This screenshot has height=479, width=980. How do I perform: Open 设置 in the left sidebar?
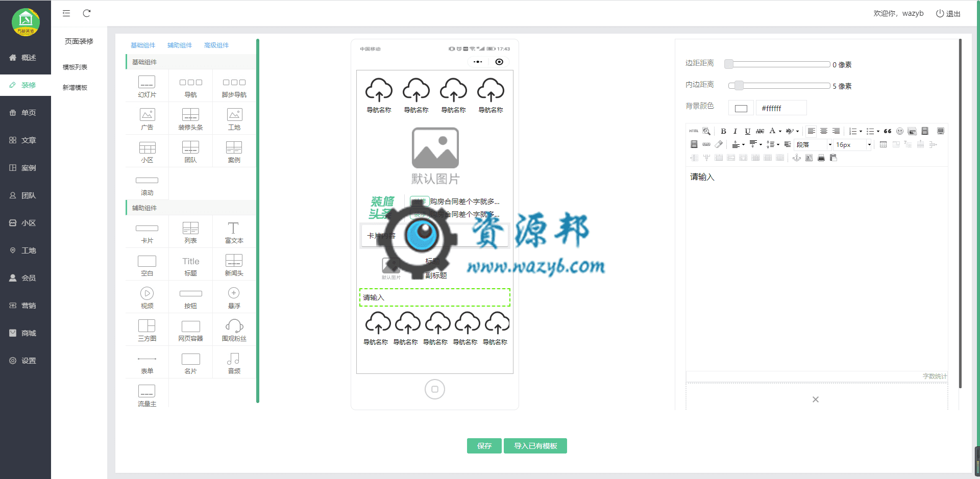(26, 361)
